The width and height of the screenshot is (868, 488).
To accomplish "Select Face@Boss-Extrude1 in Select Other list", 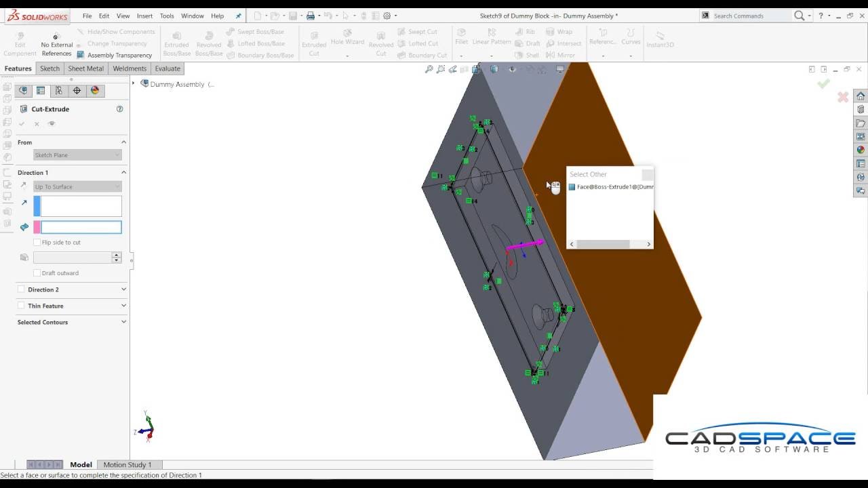I will coord(611,187).
